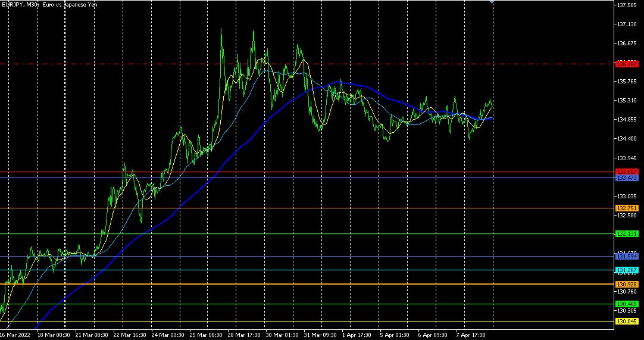Screen dimensions: 644x340
Task: Select the green 132.131 price level label
Action: click(627, 234)
